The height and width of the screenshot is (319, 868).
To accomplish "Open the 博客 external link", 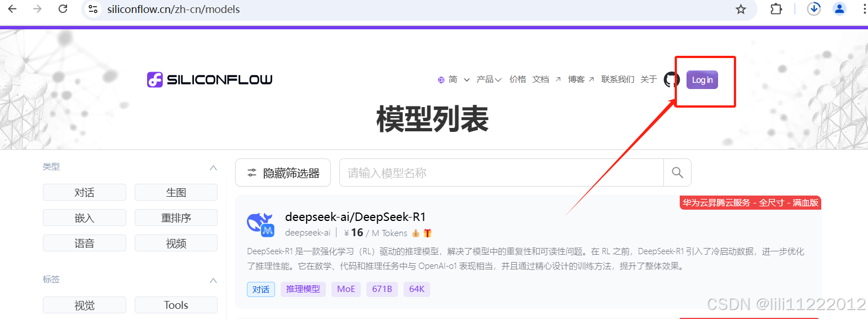I will click(581, 79).
